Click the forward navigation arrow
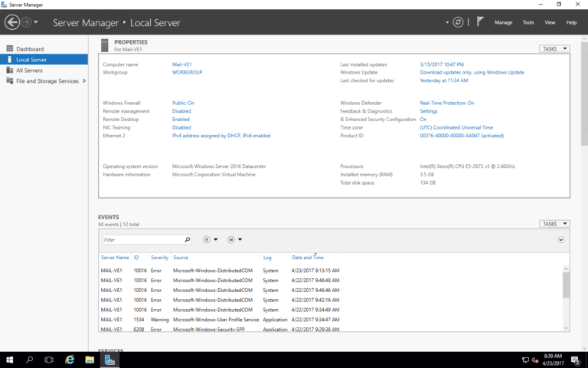Viewport: 588px width, 368px height. (26, 22)
